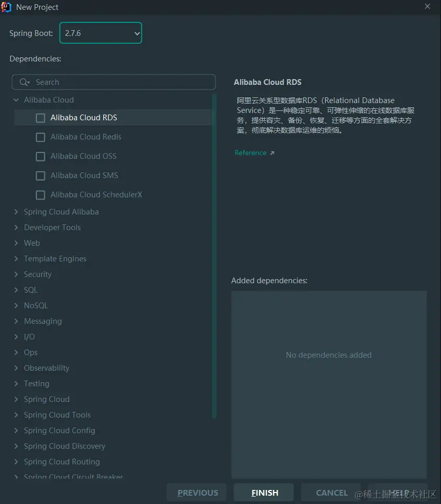Screen dimensions: 441x504
Task: Toggle the Alibaba Cloud SchedulerX checkbox
Action: pyautogui.click(x=41, y=195)
